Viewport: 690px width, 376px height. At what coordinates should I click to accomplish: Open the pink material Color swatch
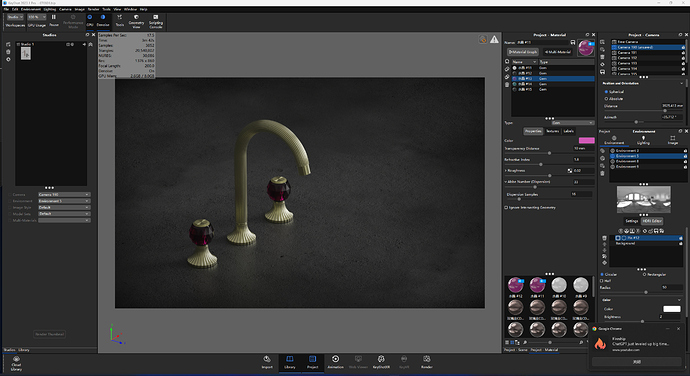click(x=586, y=140)
